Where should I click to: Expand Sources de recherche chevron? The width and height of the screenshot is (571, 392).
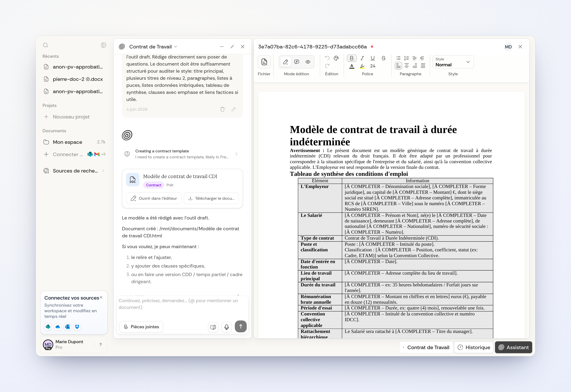[103, 171]
